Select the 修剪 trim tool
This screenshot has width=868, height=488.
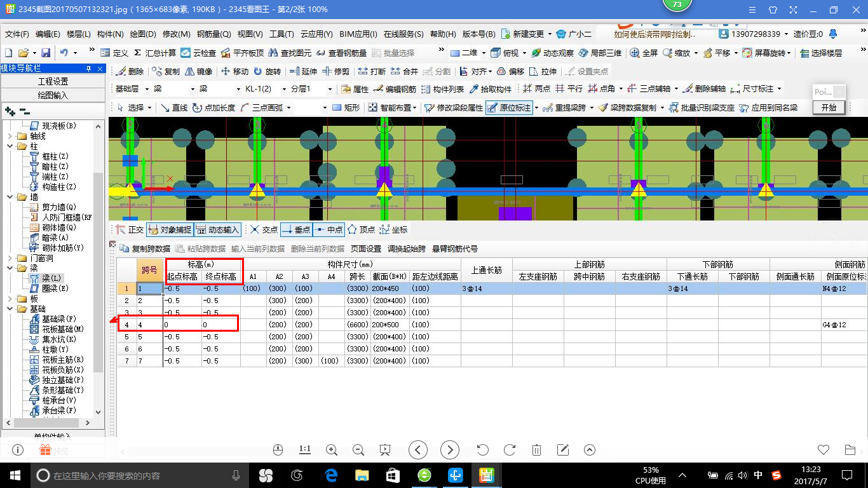pyautogui.click(x=336, y=72)
